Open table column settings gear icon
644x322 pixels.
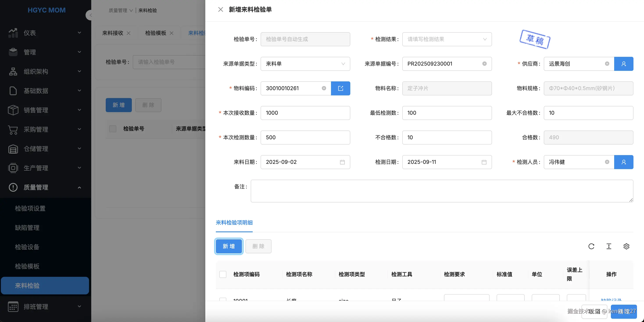click(x=626, y=246)
